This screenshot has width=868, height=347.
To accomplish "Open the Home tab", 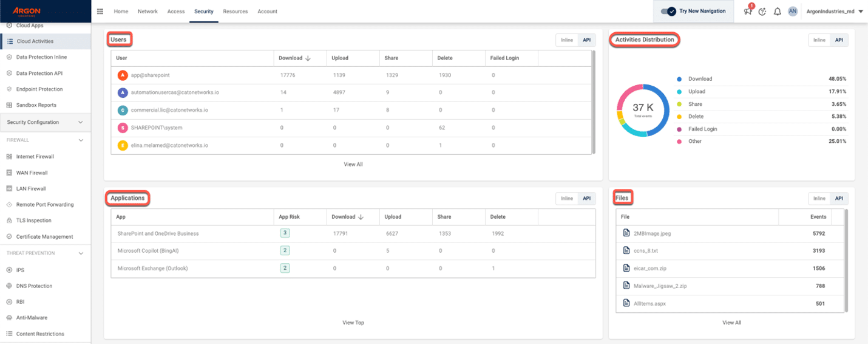I will pos(121,12).
